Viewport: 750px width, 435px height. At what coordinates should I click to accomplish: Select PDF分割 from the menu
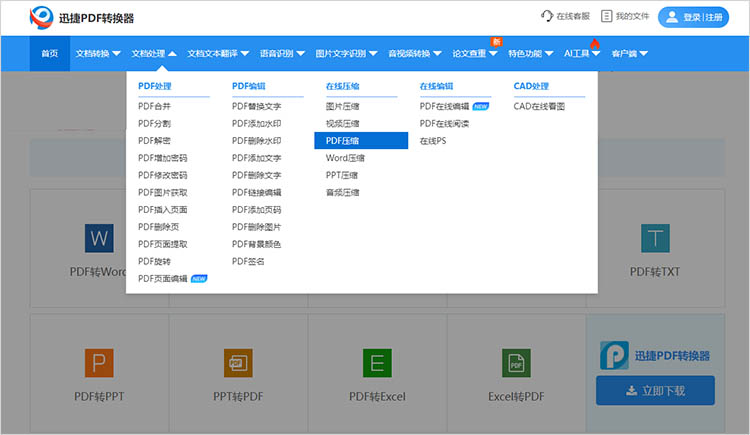154,123
